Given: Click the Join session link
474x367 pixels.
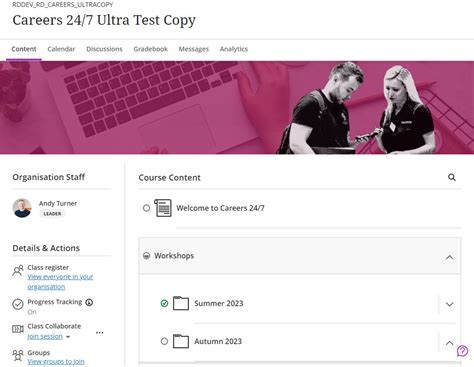Looking at the screenshot, I should [45, 336].
